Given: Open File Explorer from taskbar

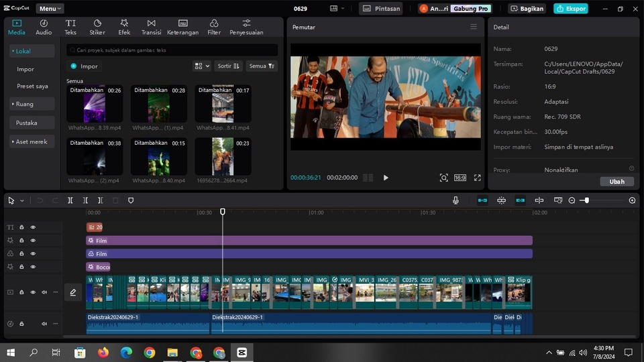Looking at the screenshot, I should click(172, 352).
